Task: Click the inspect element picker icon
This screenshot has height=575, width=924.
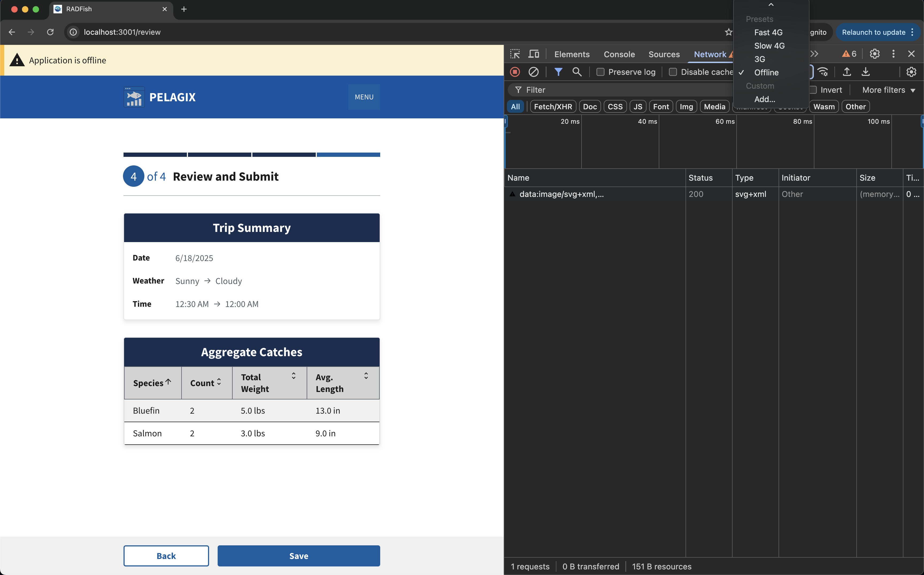Action: coord(515,54)
